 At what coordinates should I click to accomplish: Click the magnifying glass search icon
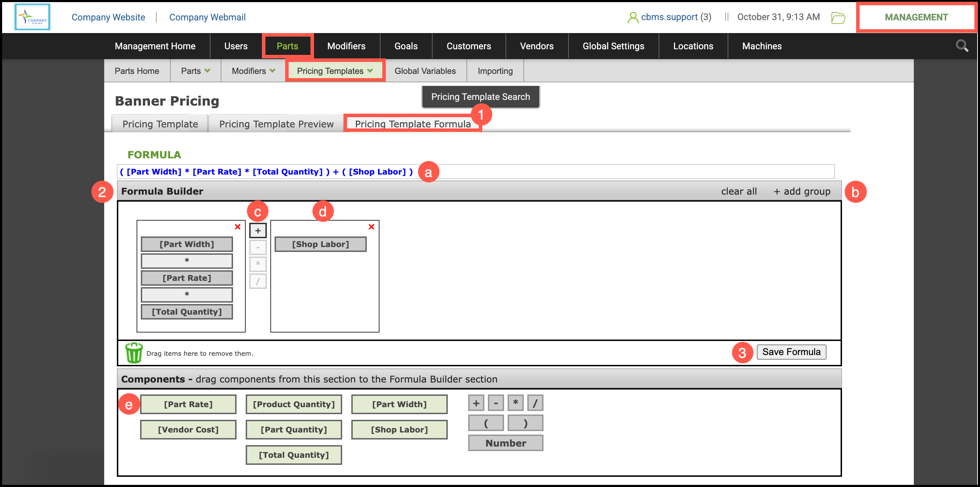click(x=962, y=46)
